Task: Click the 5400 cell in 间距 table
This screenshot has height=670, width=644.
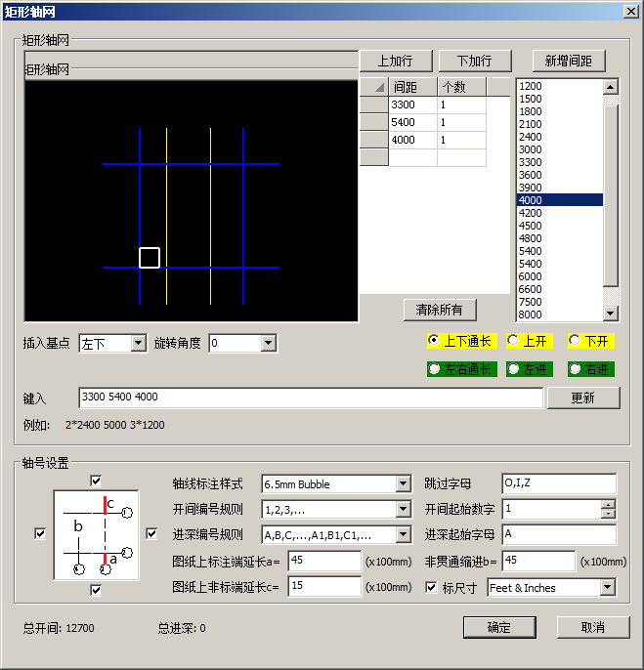Action: pyautogui.click(x=412, y=122)
